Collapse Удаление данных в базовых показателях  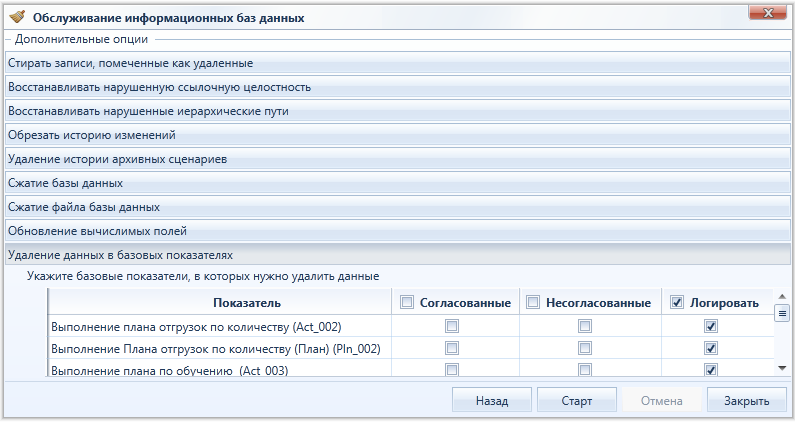click(398, 255)
